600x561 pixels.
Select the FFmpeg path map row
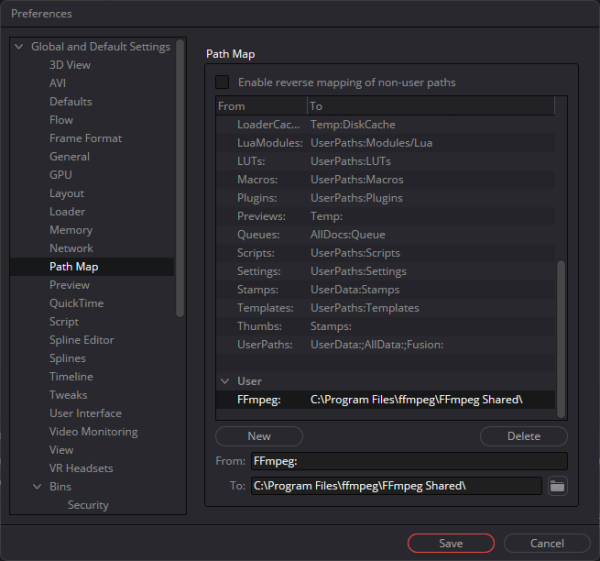click(385, 400)
